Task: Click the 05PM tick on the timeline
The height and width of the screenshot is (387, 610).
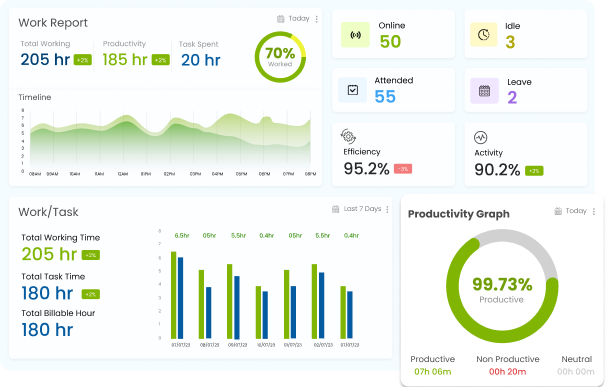Action: (x=242, y=174)
